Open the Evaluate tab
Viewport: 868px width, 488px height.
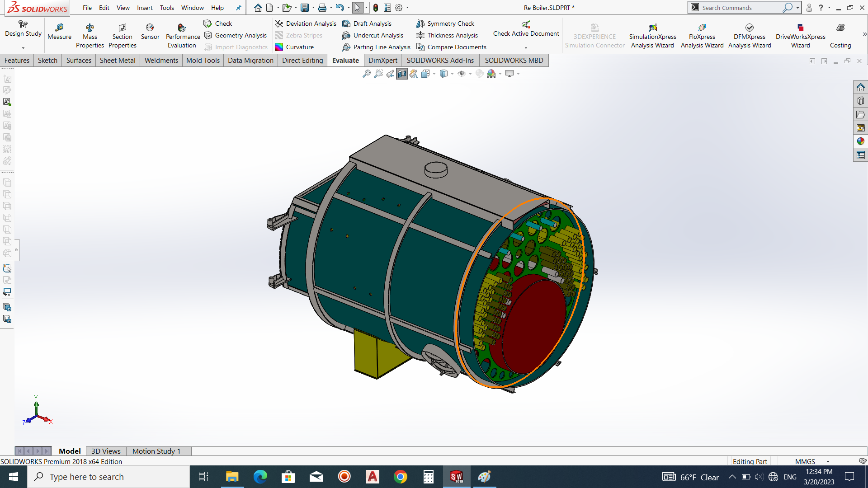point(346,60)
